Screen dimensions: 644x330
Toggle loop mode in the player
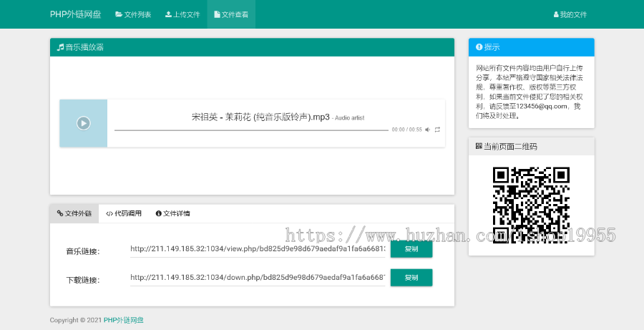(x=437, y=130)
